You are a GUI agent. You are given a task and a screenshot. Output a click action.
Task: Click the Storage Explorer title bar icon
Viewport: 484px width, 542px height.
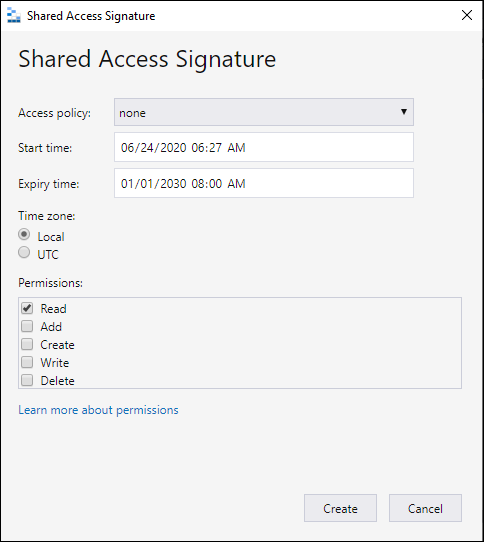pyautogui.click(x=14, y=16)
